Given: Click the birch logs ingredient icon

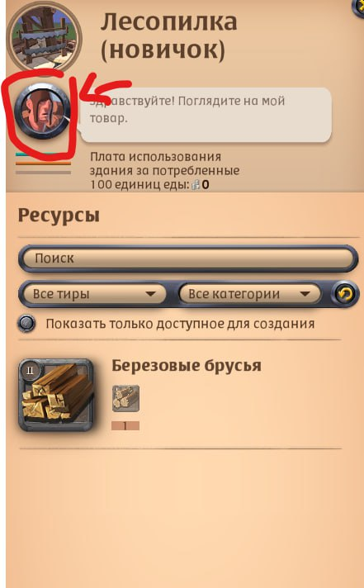Looking at the screenshot, I should [x=125, y=398].
